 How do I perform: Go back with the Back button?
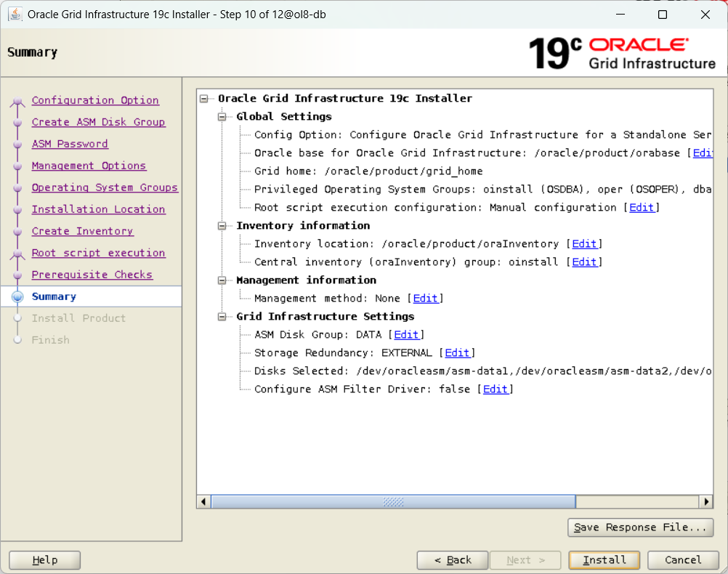pos(453,560)
